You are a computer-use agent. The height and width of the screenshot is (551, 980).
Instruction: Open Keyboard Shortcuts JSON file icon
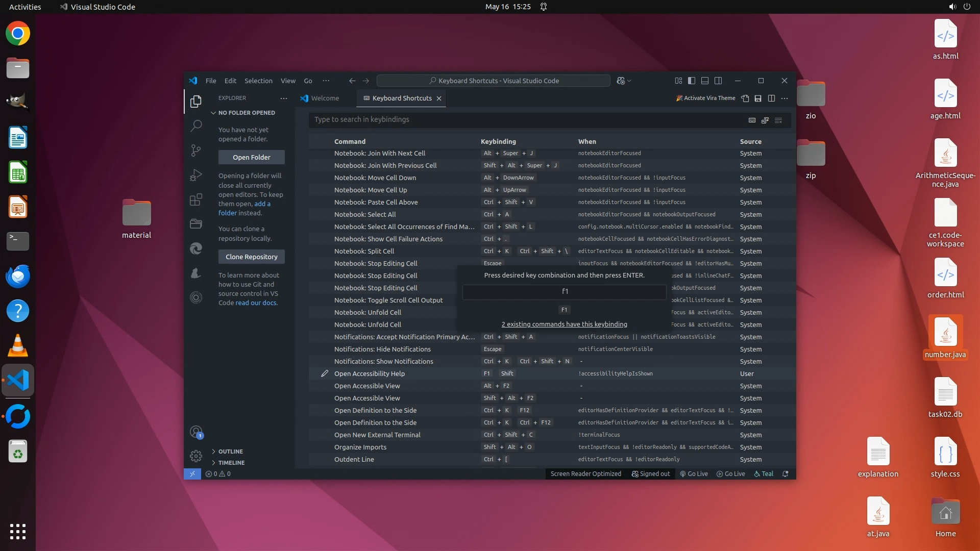coord(745,98)
